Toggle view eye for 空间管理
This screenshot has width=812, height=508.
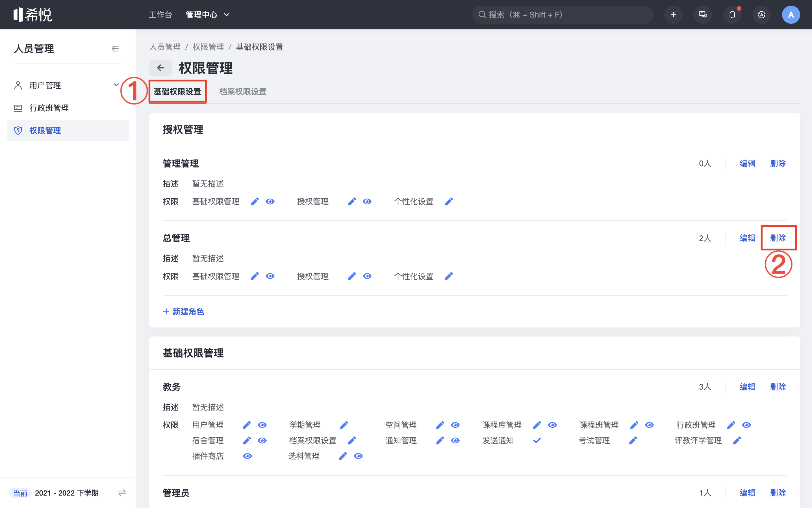(x=455, y=425)
